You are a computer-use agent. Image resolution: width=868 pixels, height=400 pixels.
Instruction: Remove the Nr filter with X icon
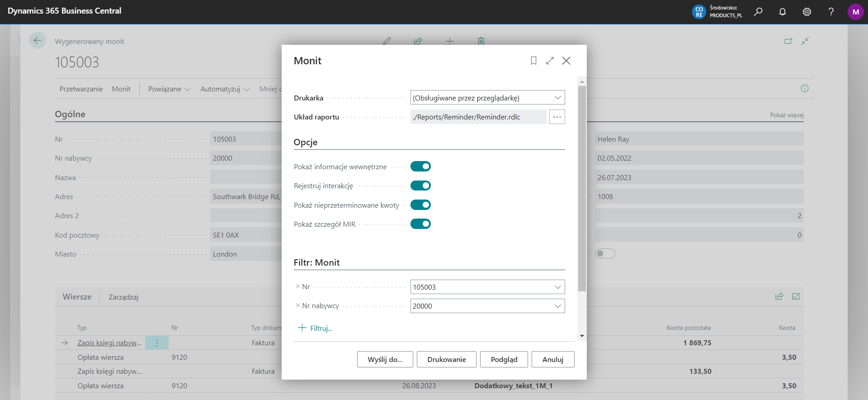click(x=298, y=286)
